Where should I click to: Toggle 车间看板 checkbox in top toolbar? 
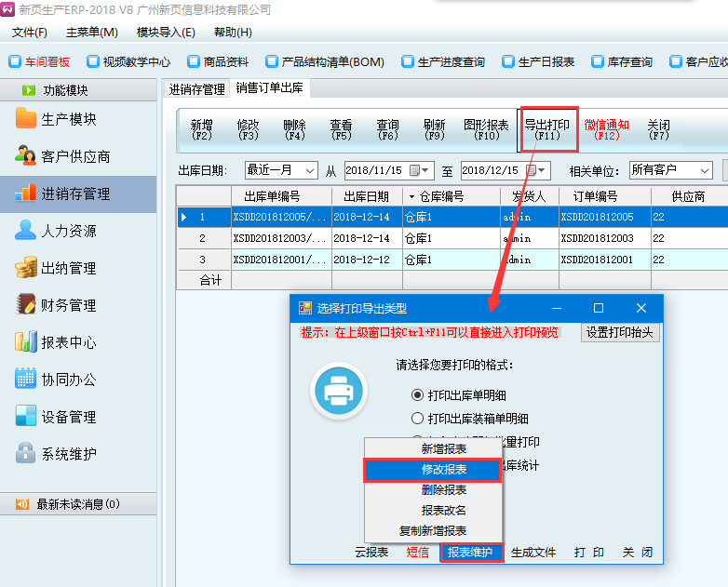15,62
